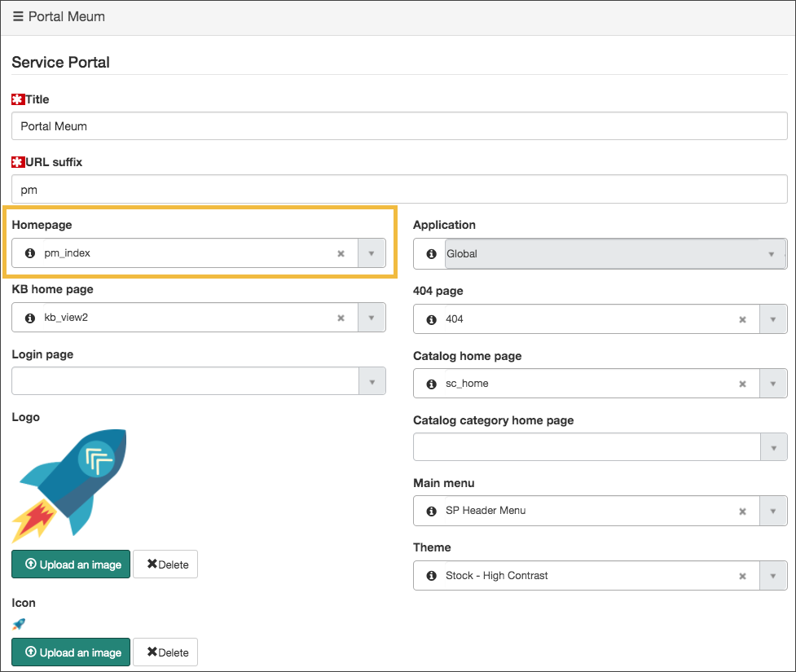Clear the pm_index Homepage value

coord(341,253)
